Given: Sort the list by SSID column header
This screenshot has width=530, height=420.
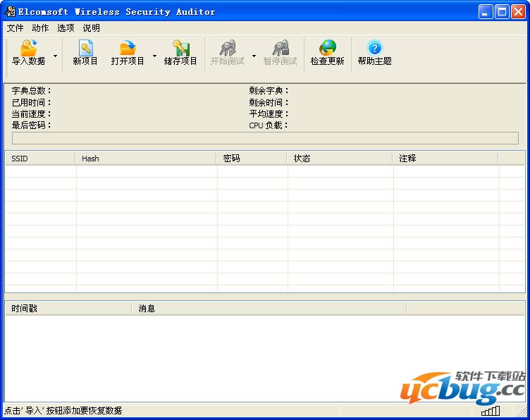Looking at the screenshot, I should point(39,159).
